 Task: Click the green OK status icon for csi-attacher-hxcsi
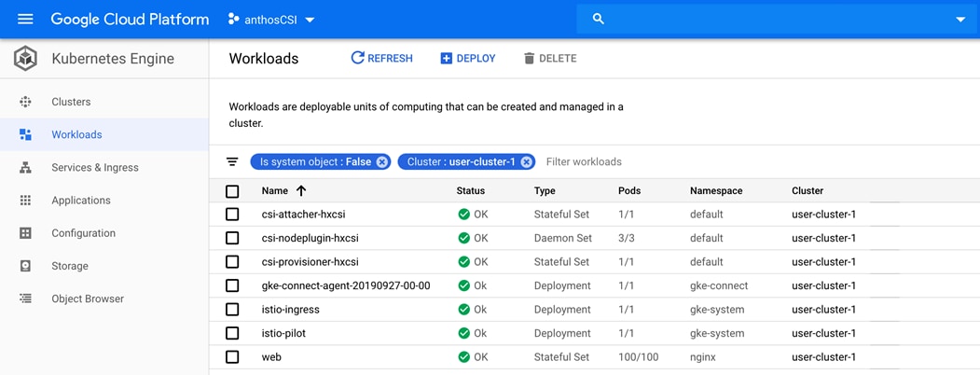pos(463,215)
